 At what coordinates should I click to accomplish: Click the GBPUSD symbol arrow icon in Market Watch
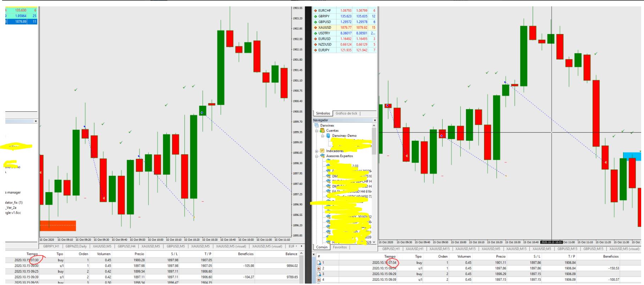coord(315,22)
